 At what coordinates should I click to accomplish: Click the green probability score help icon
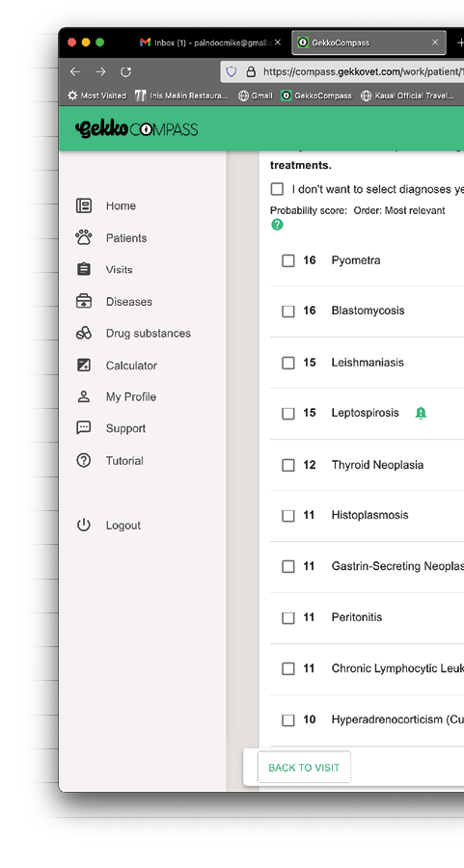(277, 225)
